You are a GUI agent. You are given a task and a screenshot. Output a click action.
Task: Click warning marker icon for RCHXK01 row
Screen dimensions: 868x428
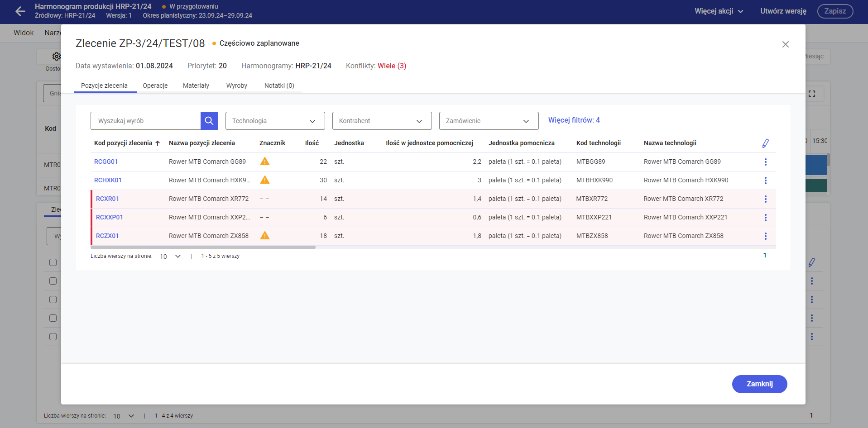pos(265,180)
